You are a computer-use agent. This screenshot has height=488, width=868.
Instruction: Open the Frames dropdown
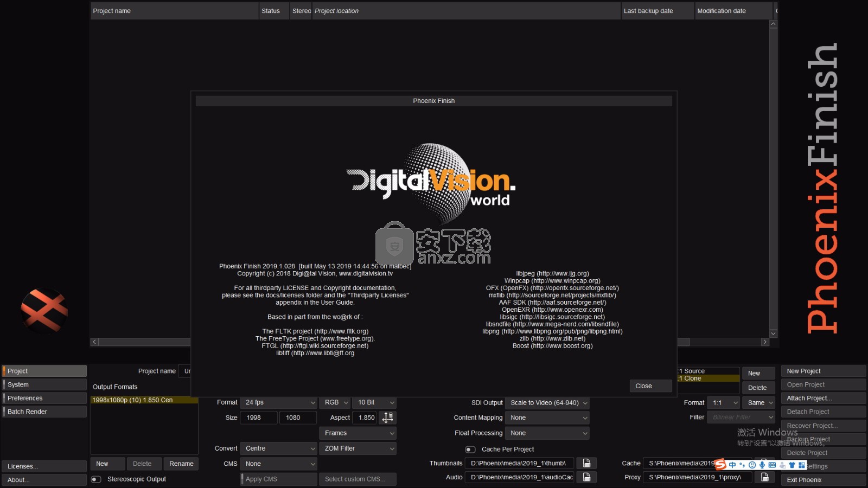coord(358,433)
